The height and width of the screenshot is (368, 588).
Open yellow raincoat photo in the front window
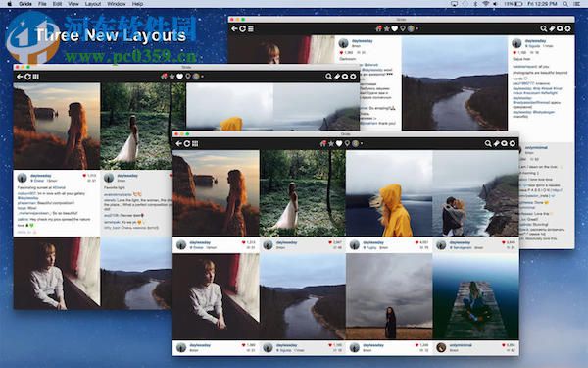coord(389,193)
